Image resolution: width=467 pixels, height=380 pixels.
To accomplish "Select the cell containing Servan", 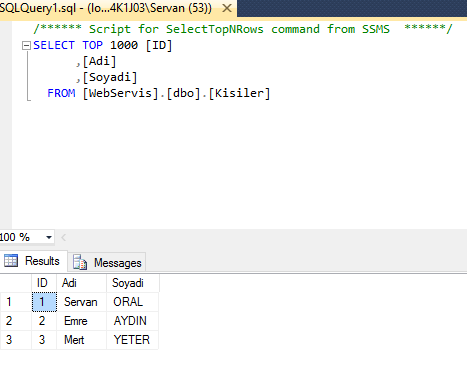I will (81, 302).
